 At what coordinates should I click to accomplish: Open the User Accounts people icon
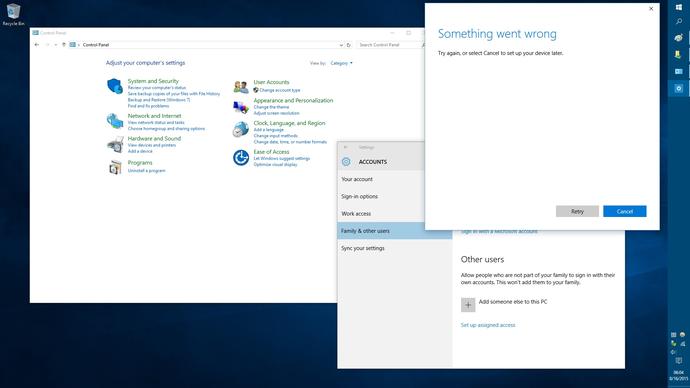(x=241, y=87)
